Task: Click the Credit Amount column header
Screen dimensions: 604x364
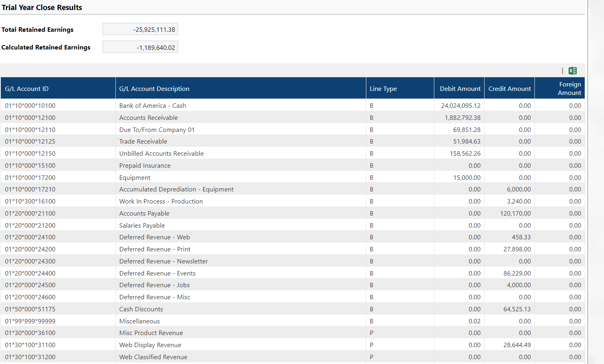Action: tap(509, 88)
